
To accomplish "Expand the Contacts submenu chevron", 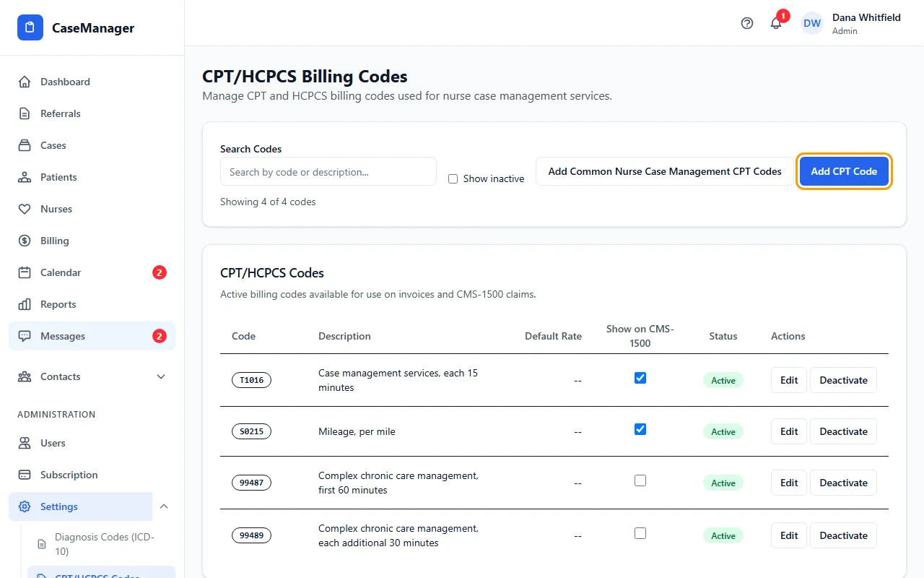I will coord(161,376).
